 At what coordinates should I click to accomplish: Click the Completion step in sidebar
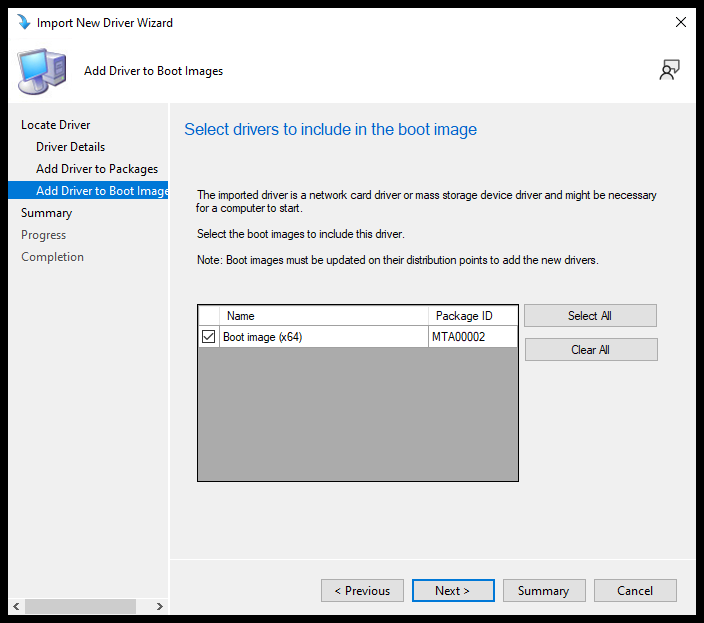[x=52, y=257]
